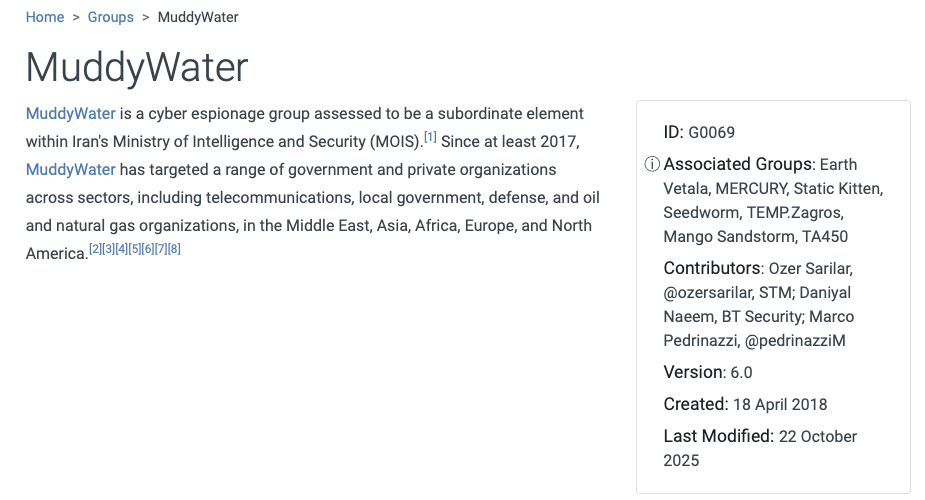925x500 pixels.
Task: Click the large MuddyWater page heading
Action: tap(137, 67)
